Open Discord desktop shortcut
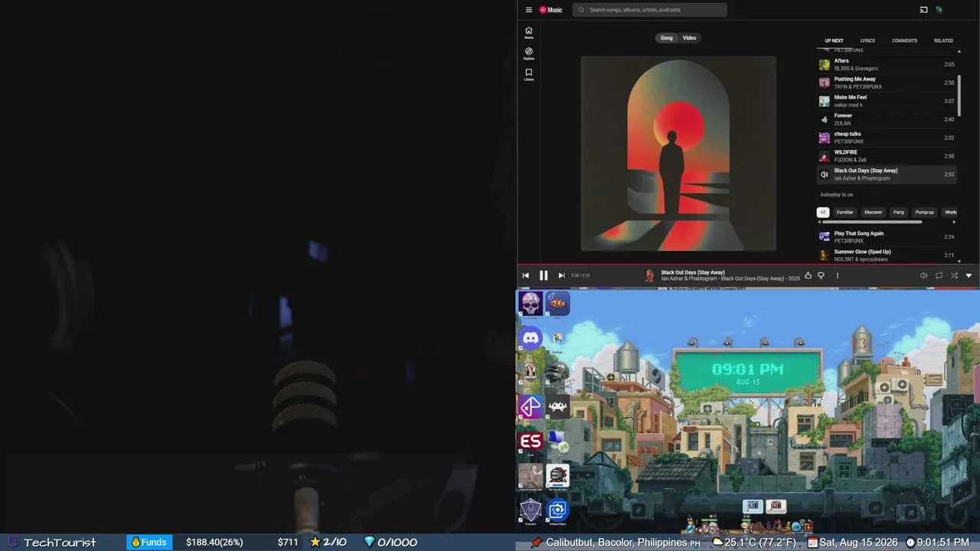The image size is (980, 551). tap(531, 338)
